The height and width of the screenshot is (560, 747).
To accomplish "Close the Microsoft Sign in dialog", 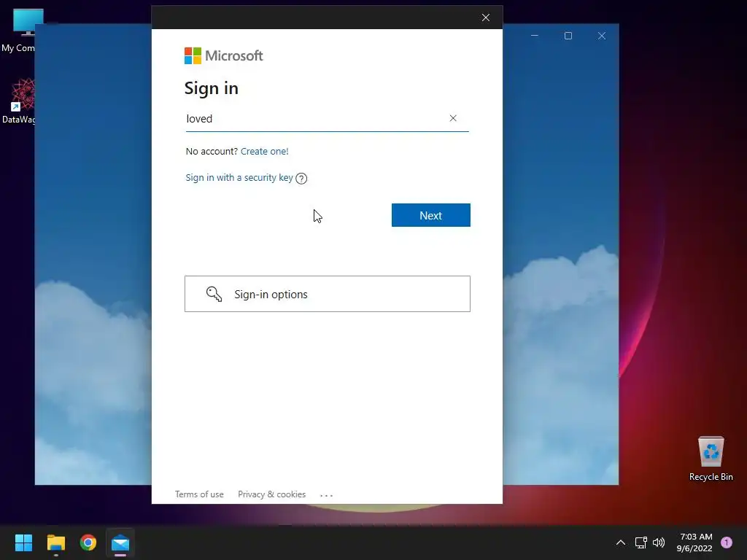I will coord(485,17).
